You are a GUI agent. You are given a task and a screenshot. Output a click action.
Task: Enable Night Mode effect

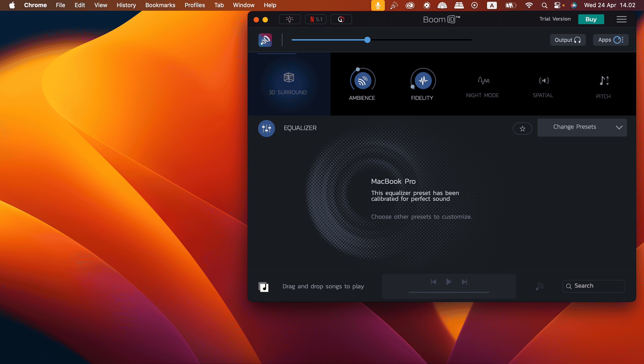click(483, 81)
